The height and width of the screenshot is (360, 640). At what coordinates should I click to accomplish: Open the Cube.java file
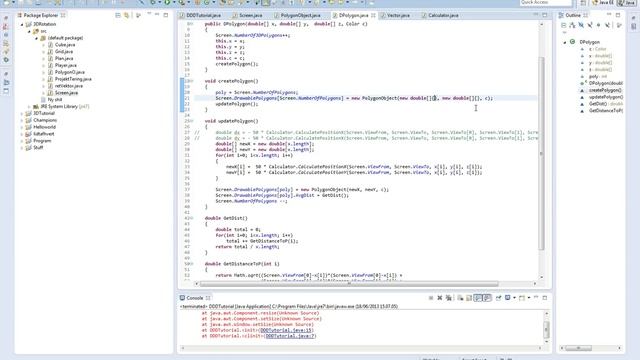coord(65,44)
